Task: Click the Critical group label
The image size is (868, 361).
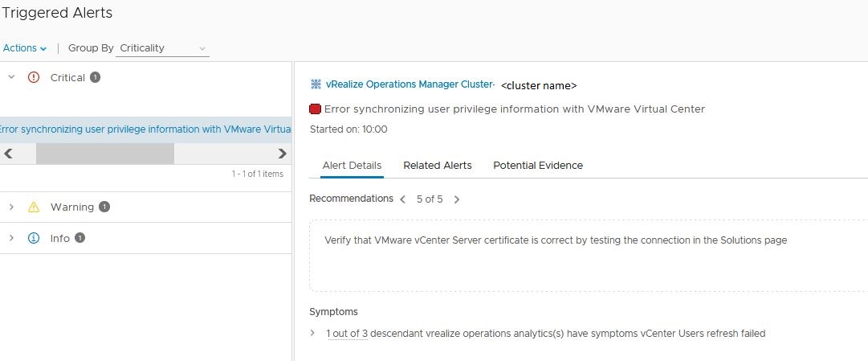Action: (67, 78)
